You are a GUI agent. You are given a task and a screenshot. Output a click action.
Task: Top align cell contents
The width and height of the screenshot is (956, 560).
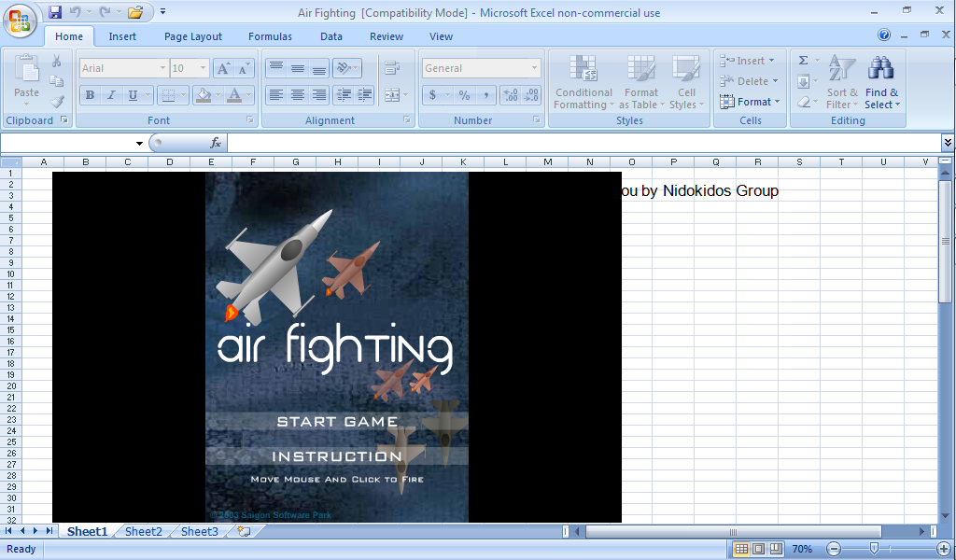pyautogui.click(x=276, y=68)
